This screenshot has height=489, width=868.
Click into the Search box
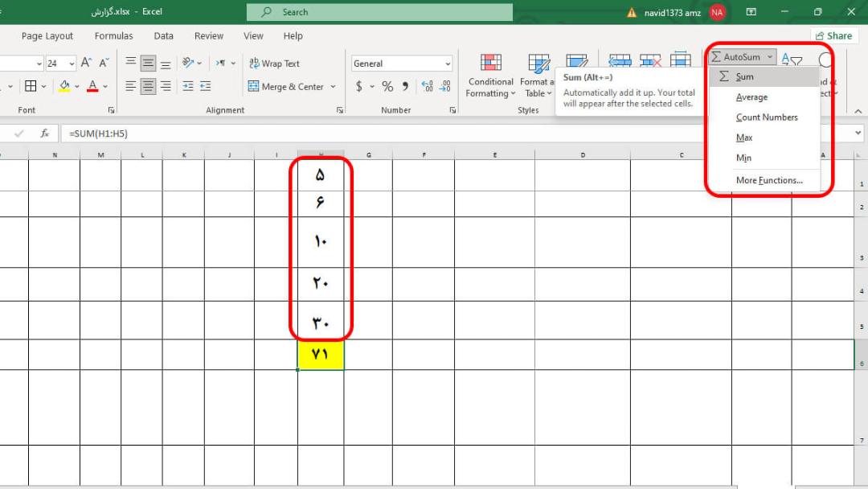(x=379, y=12)
